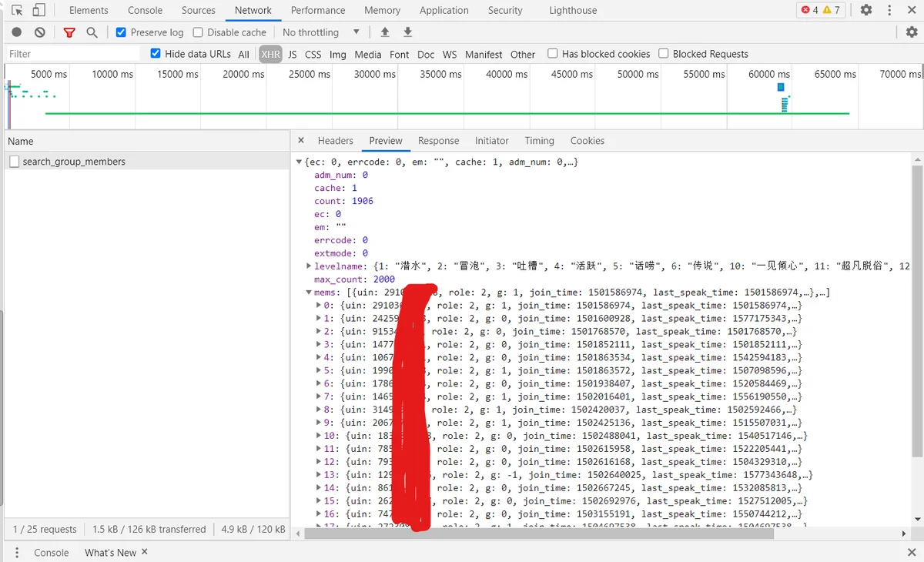Open Network settings gear on the toolbar
This screenshot has height=562, width=924.
tap(912, 32)
